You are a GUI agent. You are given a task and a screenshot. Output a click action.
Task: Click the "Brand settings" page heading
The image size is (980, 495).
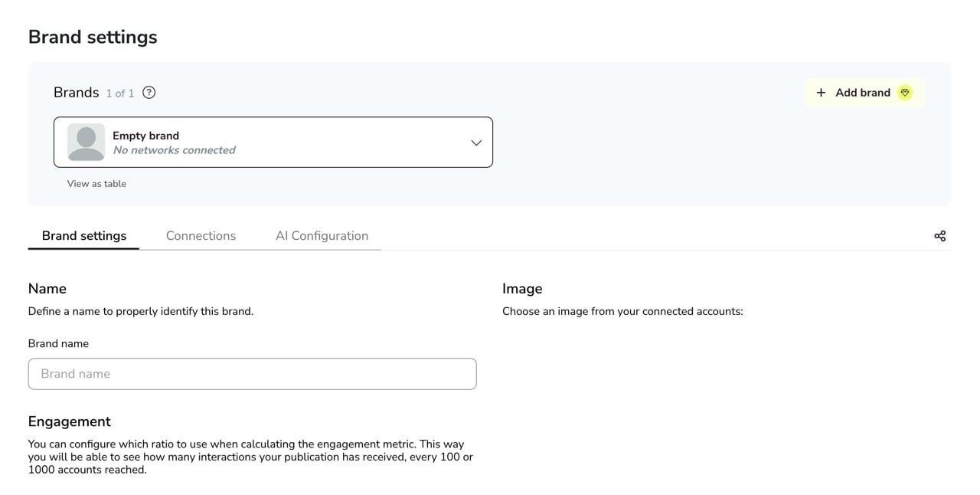(93, 37)
